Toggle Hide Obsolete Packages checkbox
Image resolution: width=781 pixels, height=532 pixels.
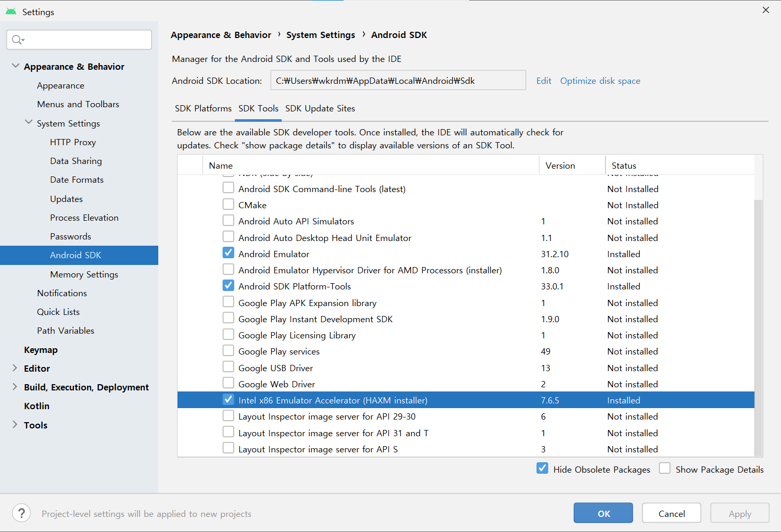[542, 468]
